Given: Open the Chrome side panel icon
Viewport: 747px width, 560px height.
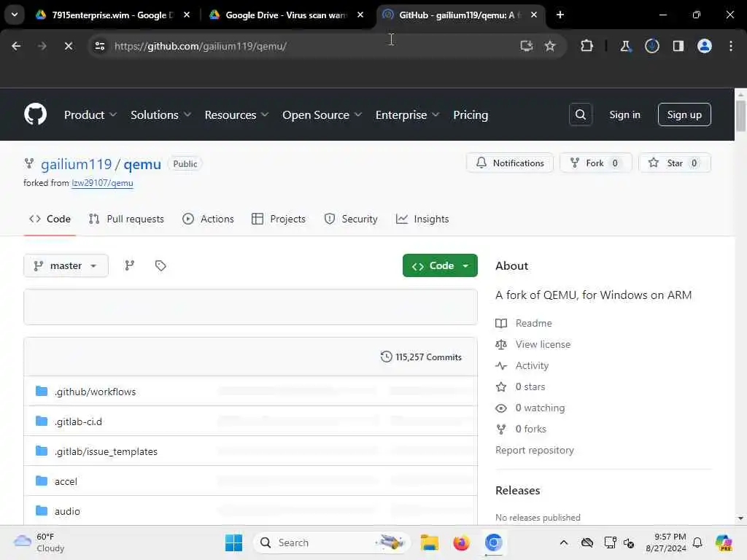Looking at the screenshot, I should 678,46.
